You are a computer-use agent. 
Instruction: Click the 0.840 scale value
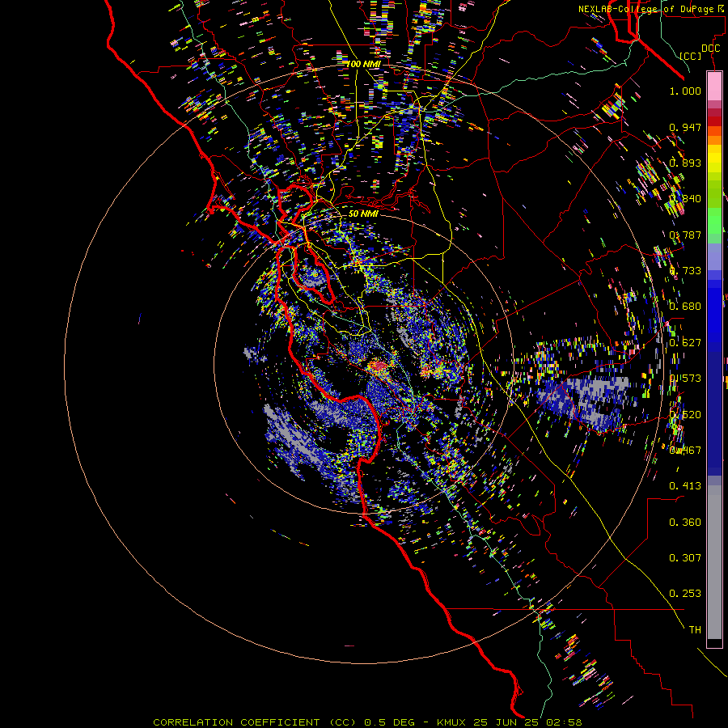pyautogui.click(x=685, y=199)
